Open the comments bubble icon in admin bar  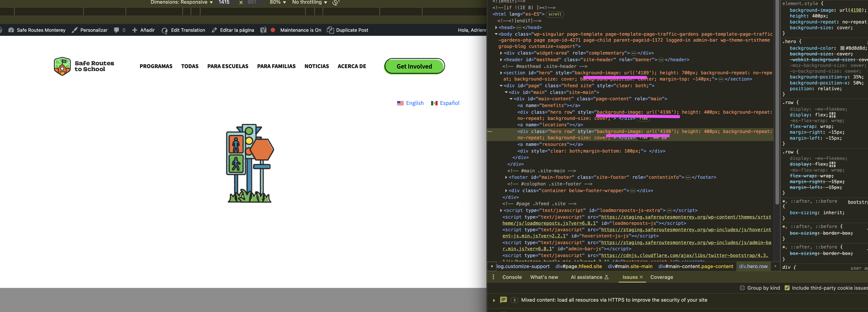[x=116, y=30]
